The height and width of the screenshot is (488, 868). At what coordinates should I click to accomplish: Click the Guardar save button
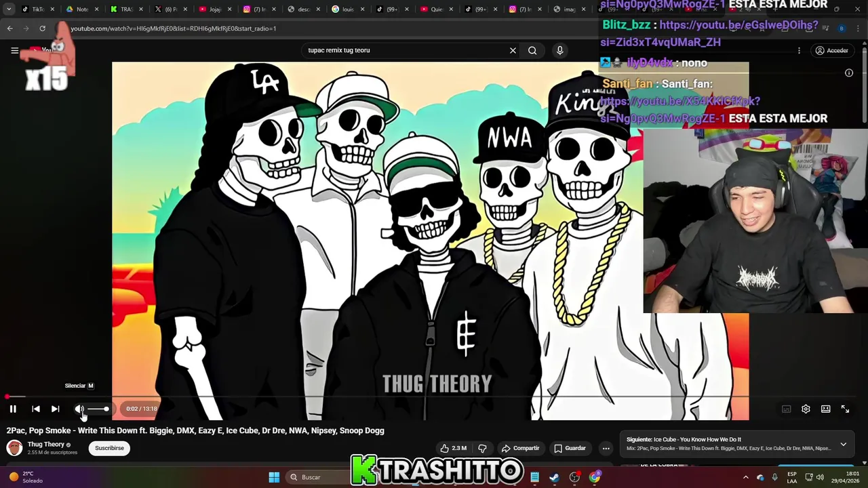(x=570, y=448)
